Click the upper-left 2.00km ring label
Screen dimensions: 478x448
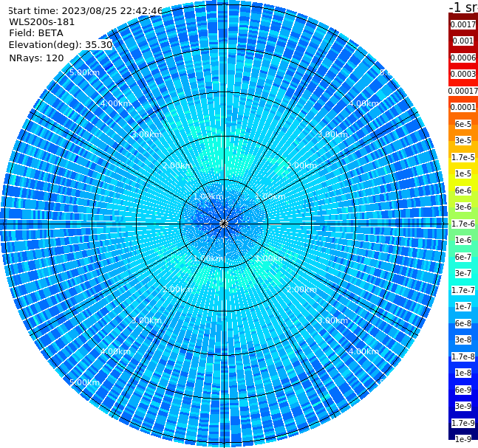[178, 165]
